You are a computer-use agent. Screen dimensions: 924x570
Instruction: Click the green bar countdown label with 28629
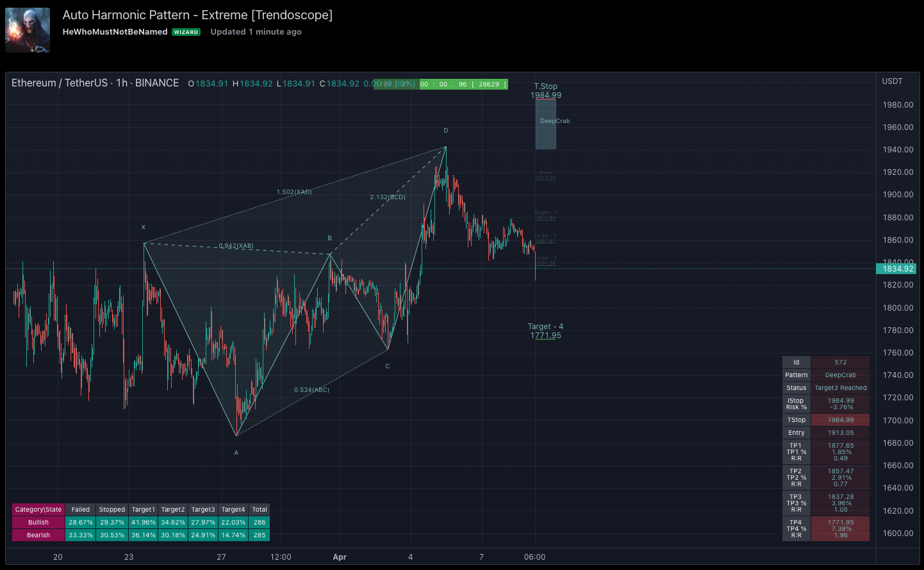click(463, 84)
